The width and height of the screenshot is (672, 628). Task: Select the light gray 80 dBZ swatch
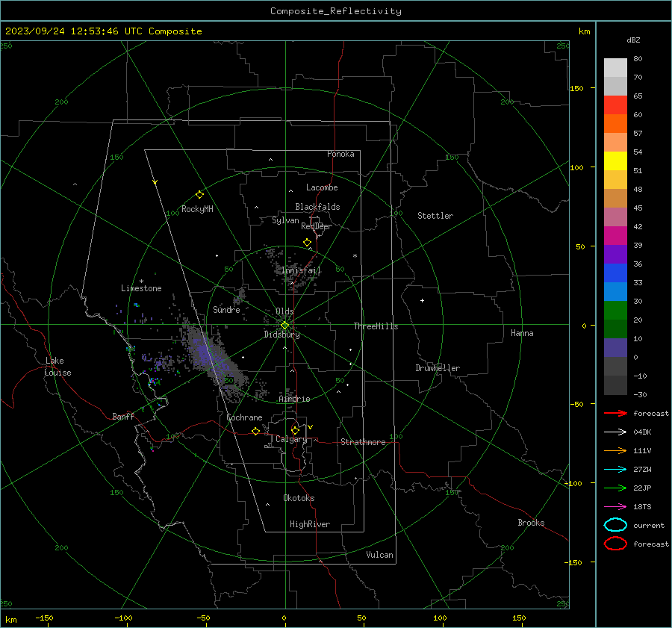615,67
